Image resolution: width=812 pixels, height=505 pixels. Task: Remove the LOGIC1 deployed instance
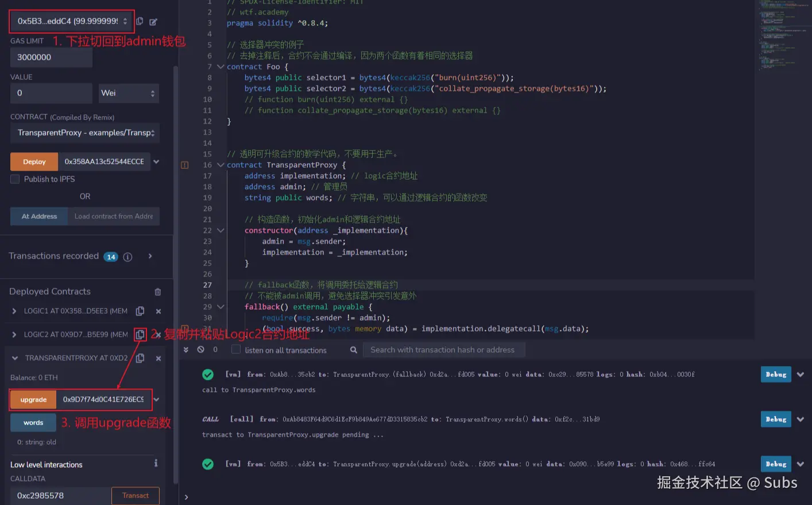pos(158,311)
